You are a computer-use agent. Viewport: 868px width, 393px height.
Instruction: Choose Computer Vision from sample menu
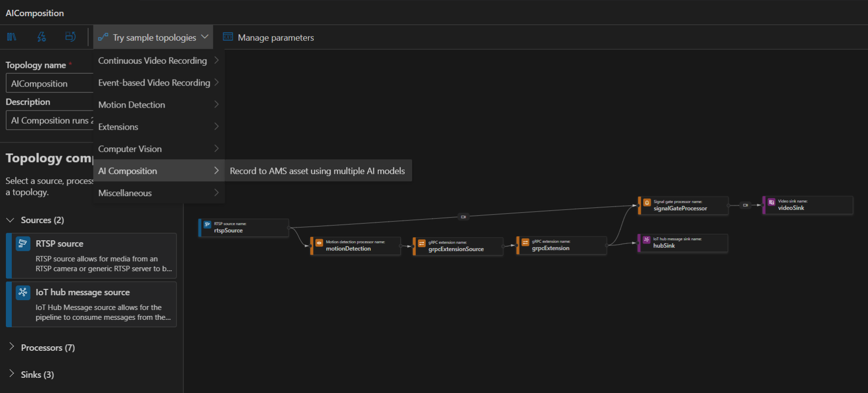tap(159, 149)
